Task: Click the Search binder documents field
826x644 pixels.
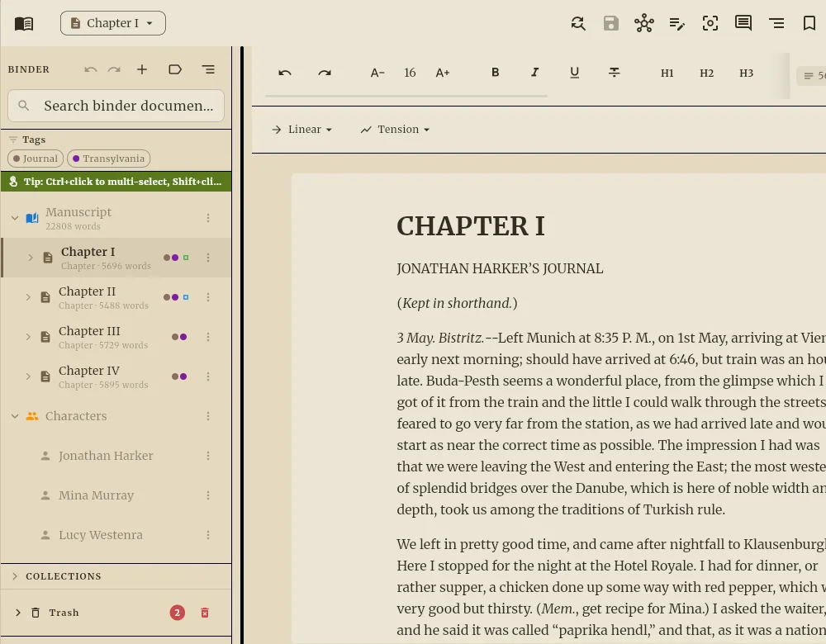Action: (x=116, y=106)
